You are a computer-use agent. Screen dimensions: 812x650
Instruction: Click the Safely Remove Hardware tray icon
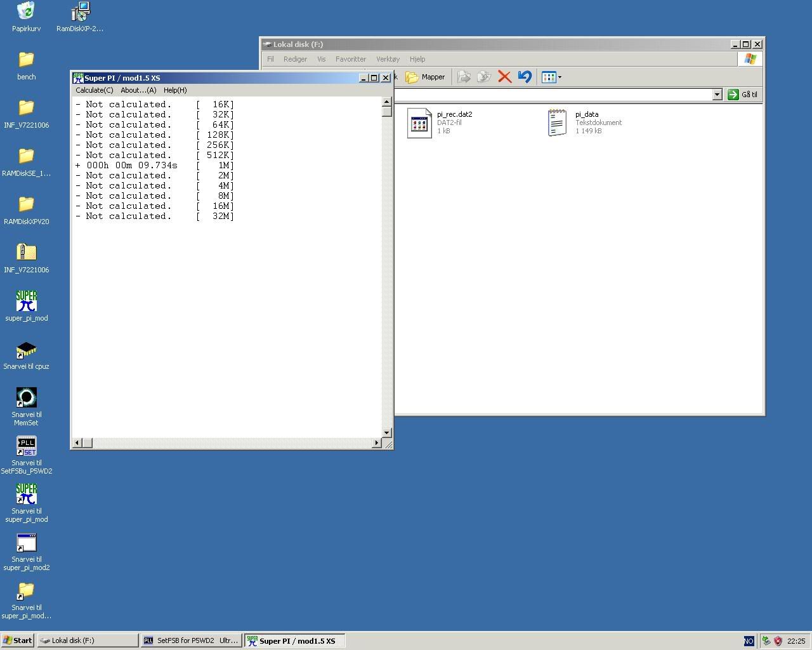[766, 641]
